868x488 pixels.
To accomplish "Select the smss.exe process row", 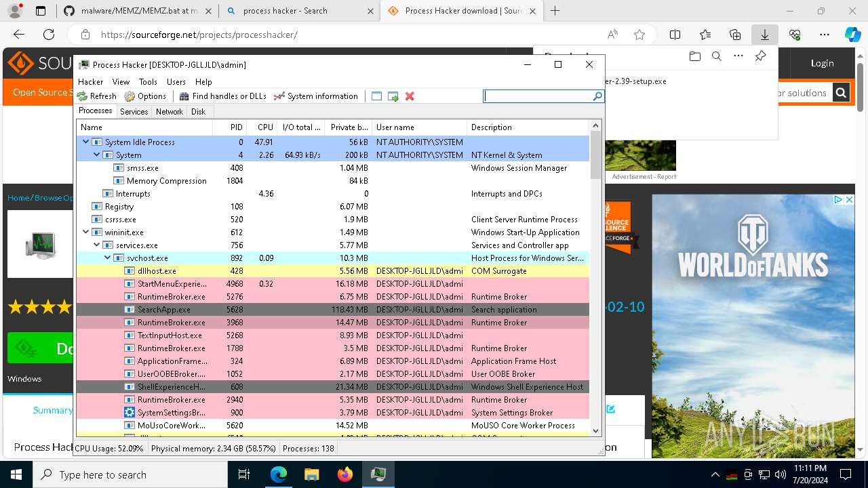I will click(333, 167).
